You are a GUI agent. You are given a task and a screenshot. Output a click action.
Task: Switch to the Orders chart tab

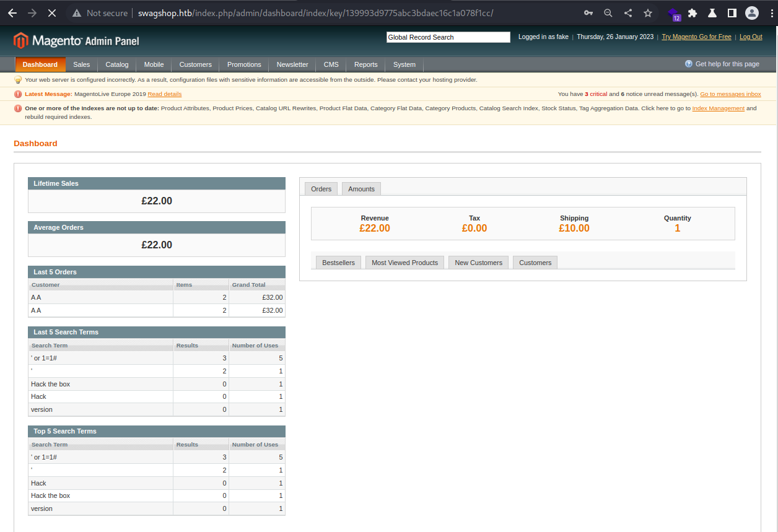[x=321, y=189]
